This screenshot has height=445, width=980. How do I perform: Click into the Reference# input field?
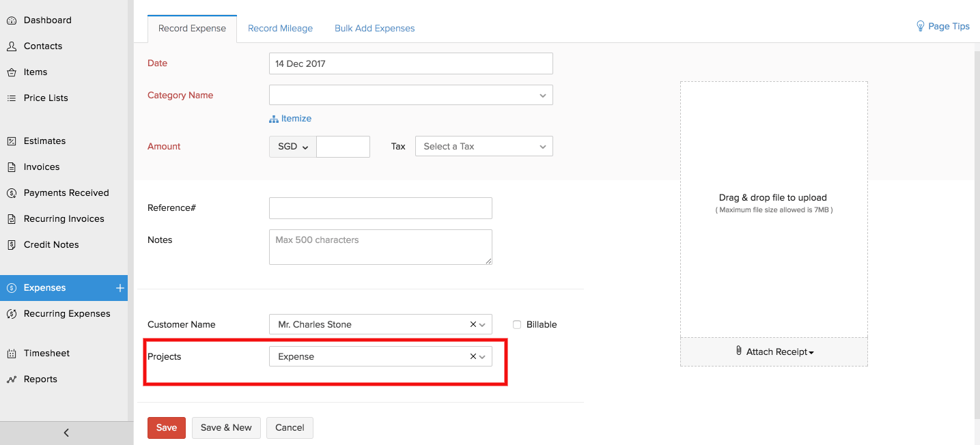(x=380, y=208)
